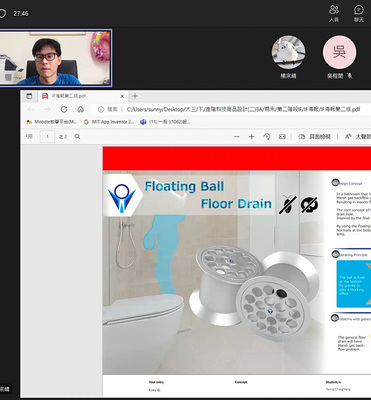The height and width of the screenshot is (400, 371).
Task: Click the Concept label at poster bottom
Action: point(241,382)
